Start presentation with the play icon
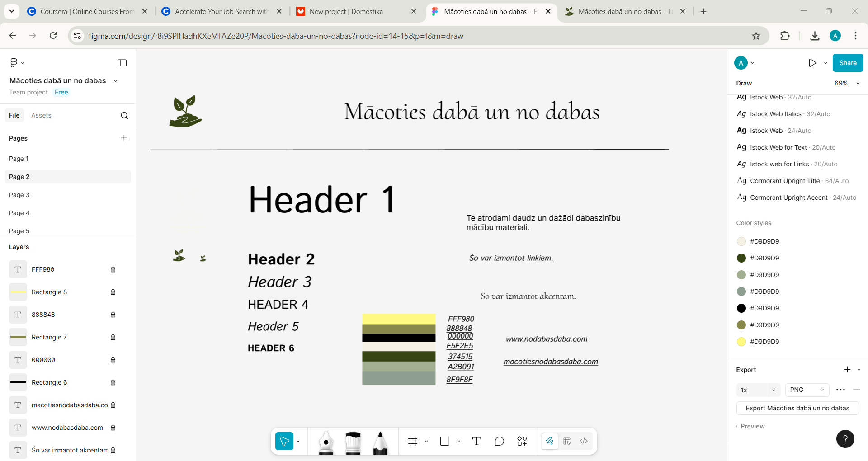Viewport: 868px width, 461px height. 812,63
